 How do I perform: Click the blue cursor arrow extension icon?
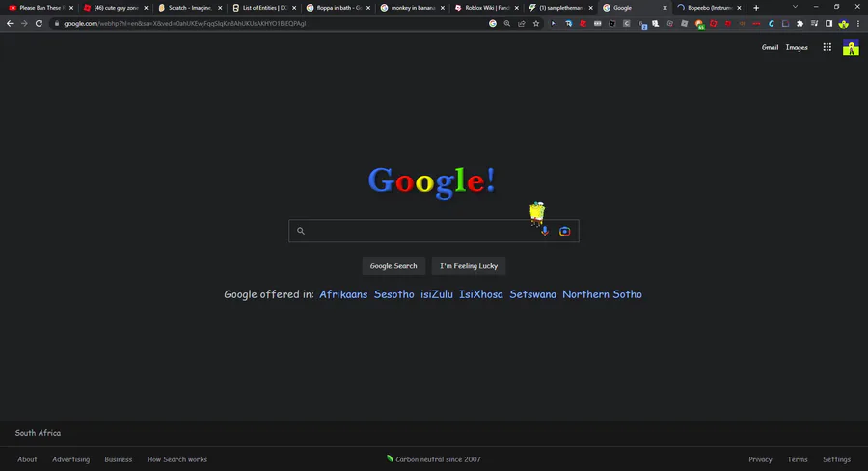(x=553, y=24)
